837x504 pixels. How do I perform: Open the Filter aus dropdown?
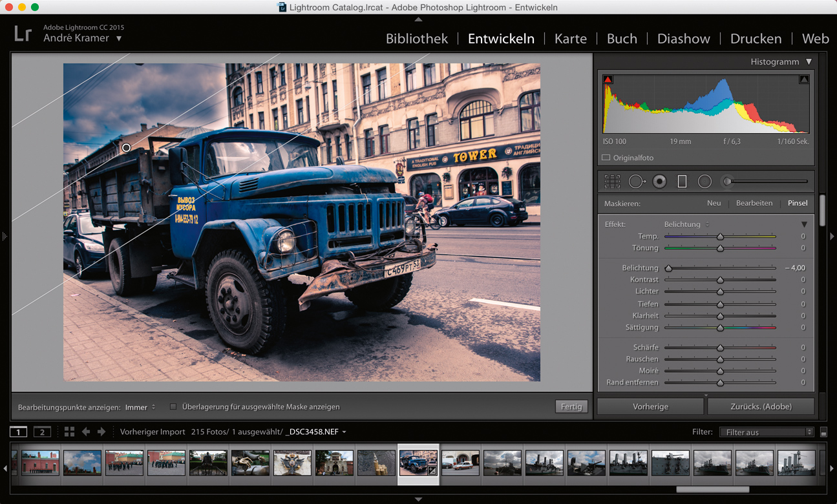tap(766, 432)
